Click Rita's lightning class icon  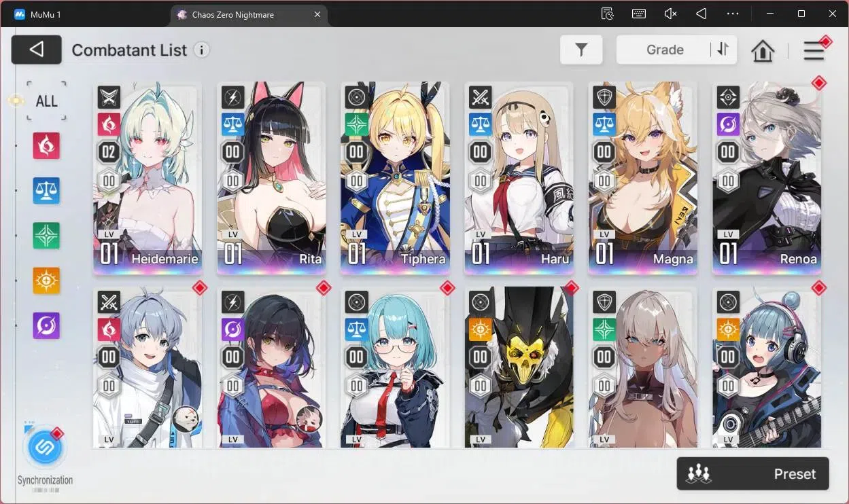tap(232, 98)
